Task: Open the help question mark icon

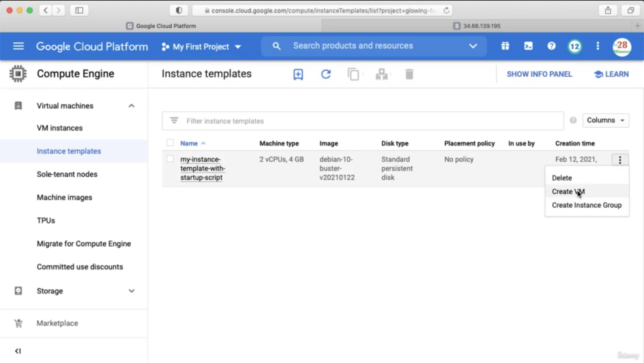Action: point(551,46)
